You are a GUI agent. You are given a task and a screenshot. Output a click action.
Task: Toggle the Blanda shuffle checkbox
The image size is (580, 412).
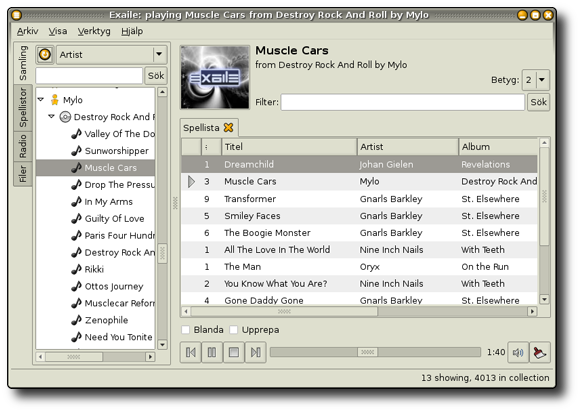(185, 330)
